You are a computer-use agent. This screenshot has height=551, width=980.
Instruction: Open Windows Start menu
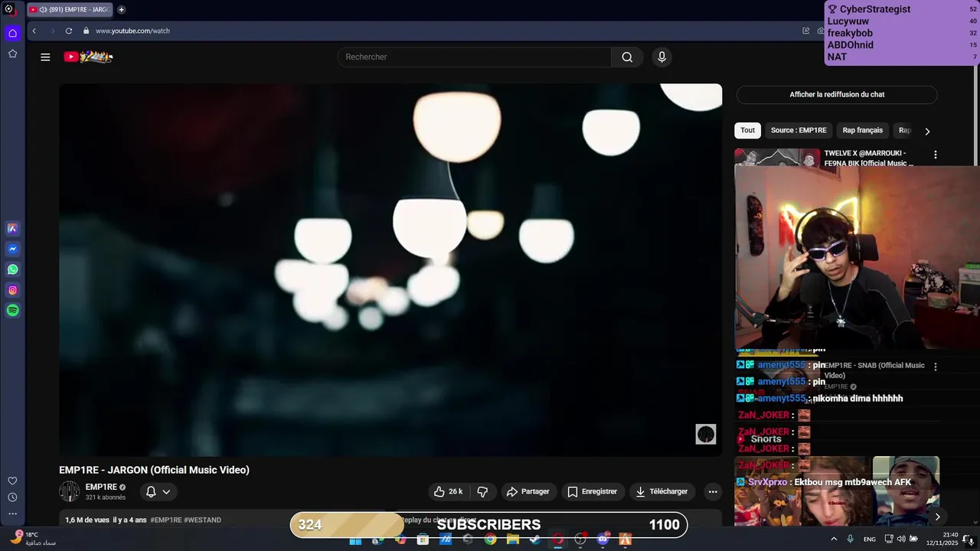tap(355, 540)
